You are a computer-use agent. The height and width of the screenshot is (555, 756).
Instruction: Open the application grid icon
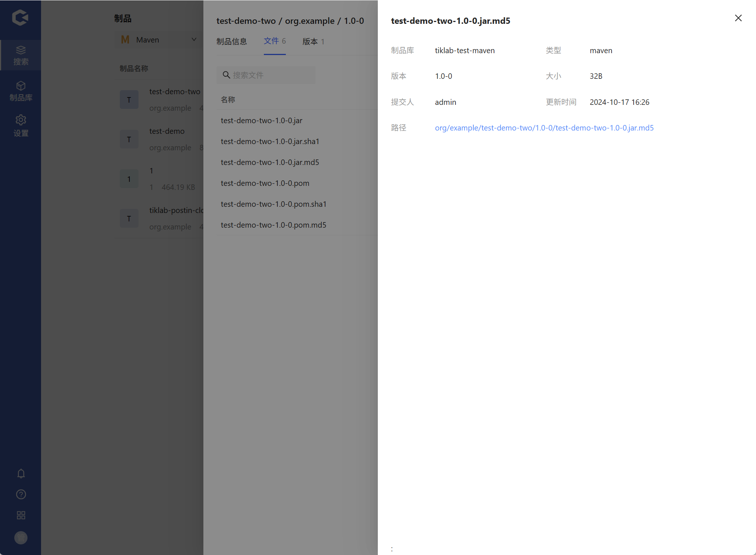[x=21, y=515]
